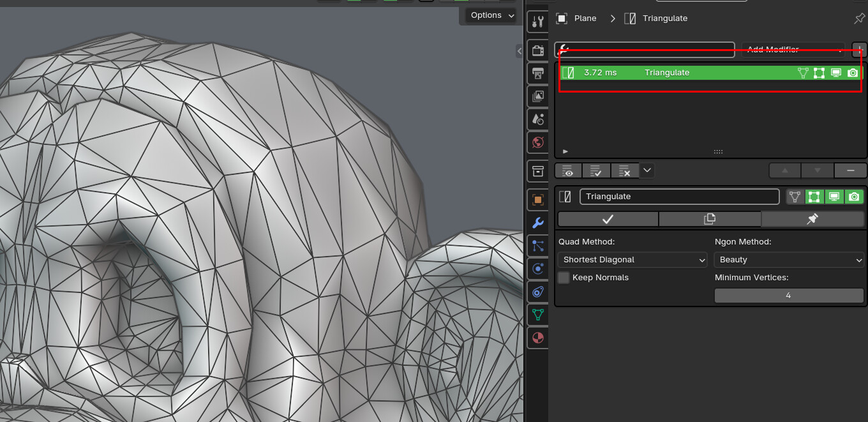Open the Object properties tab

click(x=538, y=200)
